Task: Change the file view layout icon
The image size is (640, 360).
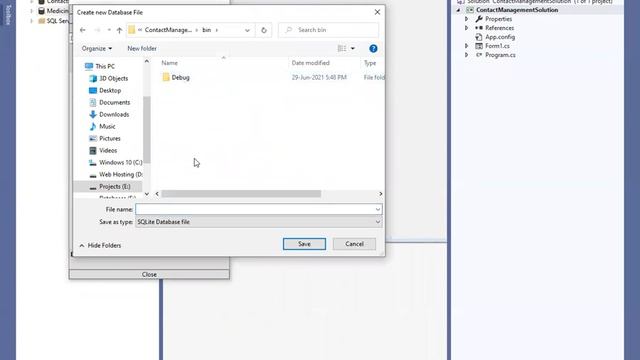Action: (x=342, y=49)
